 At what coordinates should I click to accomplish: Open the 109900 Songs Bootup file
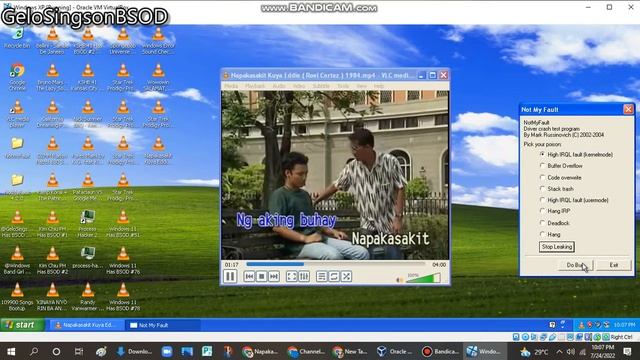coord(17,297)
